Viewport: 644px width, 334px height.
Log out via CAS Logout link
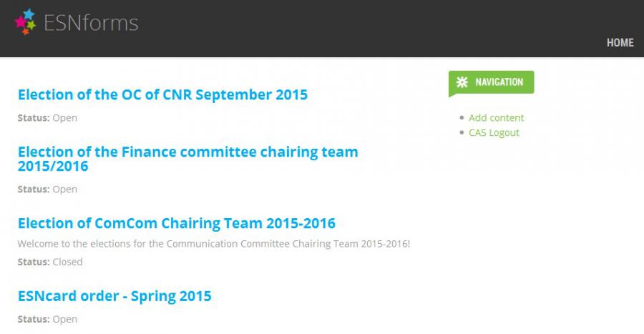tap(494, 132)
